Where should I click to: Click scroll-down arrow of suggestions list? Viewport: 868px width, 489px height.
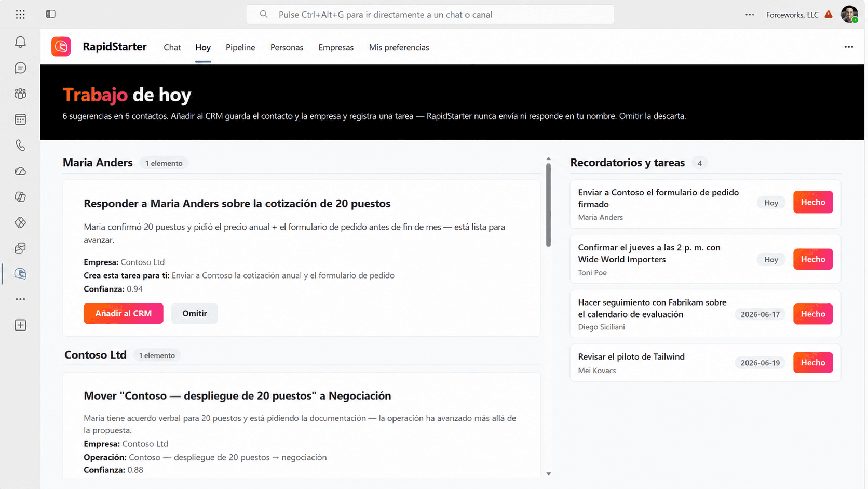(x=548, y=474)
